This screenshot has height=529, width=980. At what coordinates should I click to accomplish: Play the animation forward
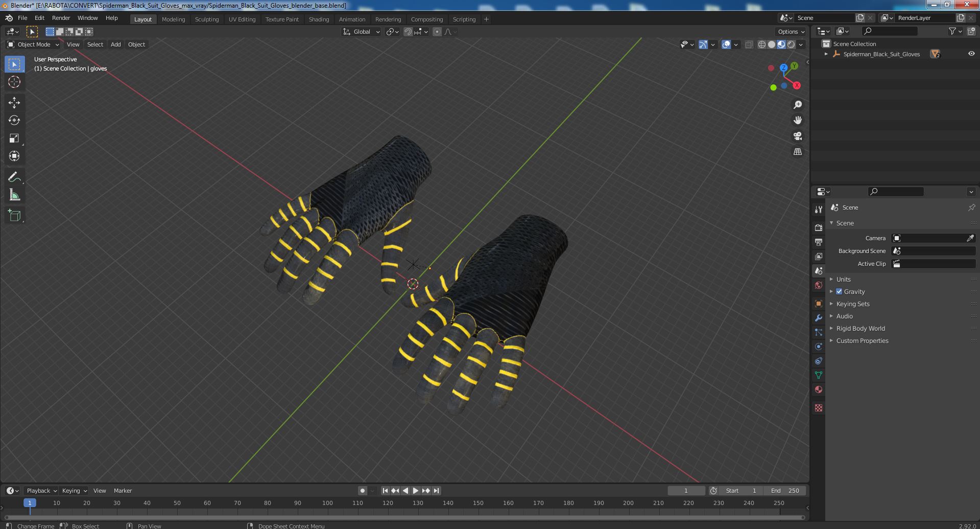coord(416,491)
